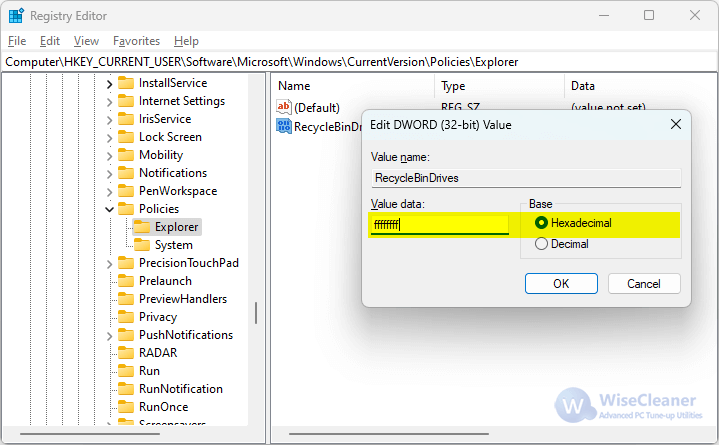The height and width of the screenshot is (445, 719).
Task: Select the Policies folder icon
Action: pos(126,209)
